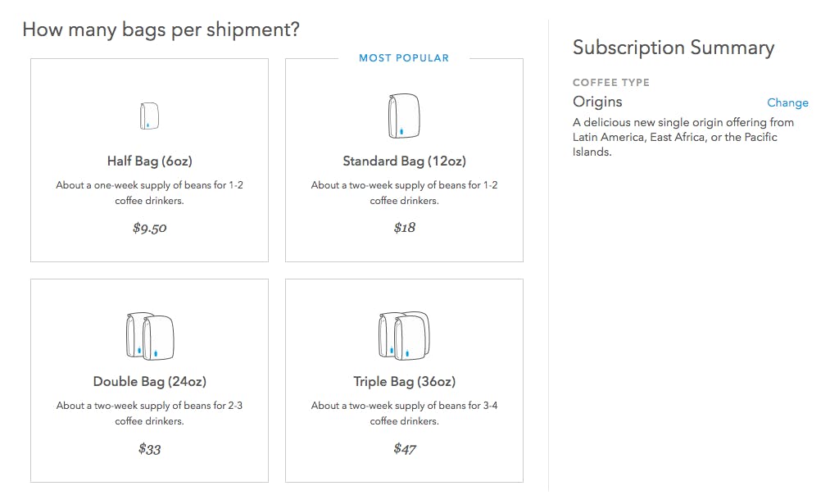Click the Standard Bag two-week supply description
830x504 pixels.
coord(404,193)
